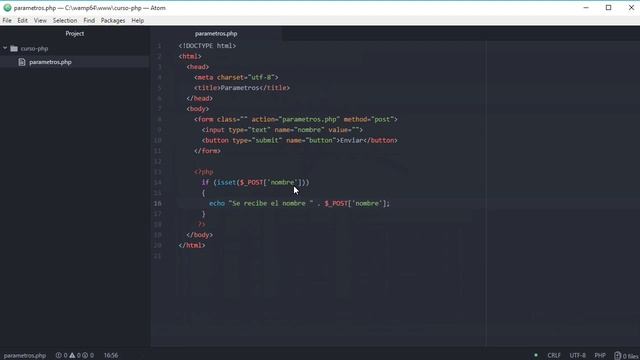
Task: Click the echo "Se recibe el nombre" line
Action: [299, 203]
